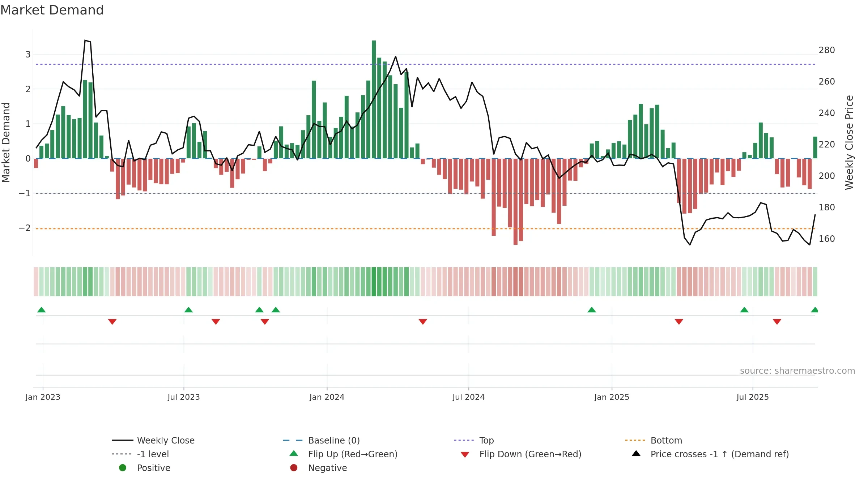This screenshot has width=868, height=488.
Task: Click the source: sharemaestro.com text
Action: click(x=797, y=371)
